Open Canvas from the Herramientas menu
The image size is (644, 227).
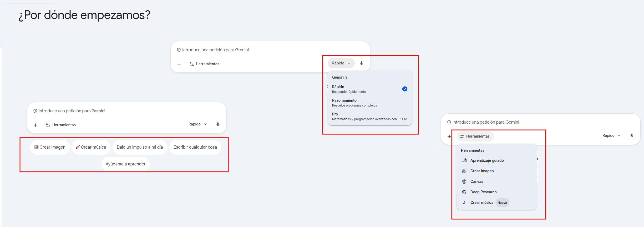(476, 181)
